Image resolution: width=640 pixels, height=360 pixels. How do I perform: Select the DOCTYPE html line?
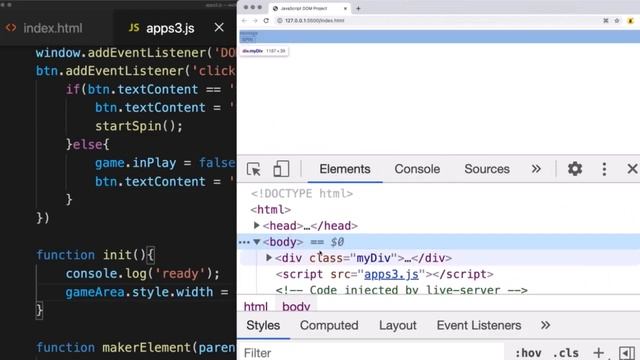pos(302,193)
